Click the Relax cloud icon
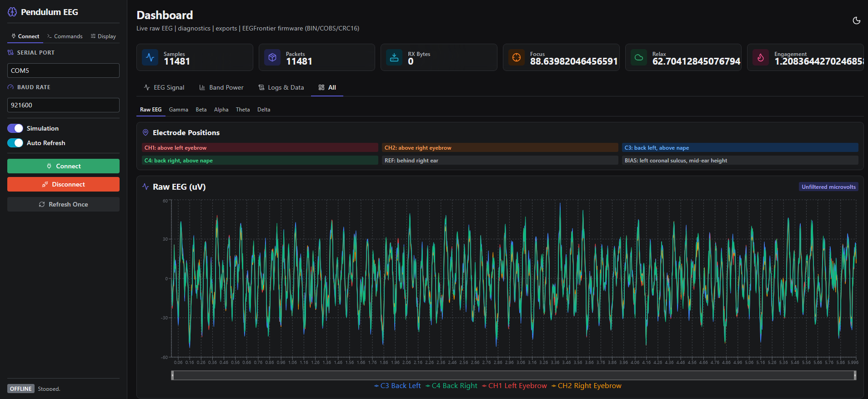The height and width of the screenshot is (399, 868). click(639, 58)
